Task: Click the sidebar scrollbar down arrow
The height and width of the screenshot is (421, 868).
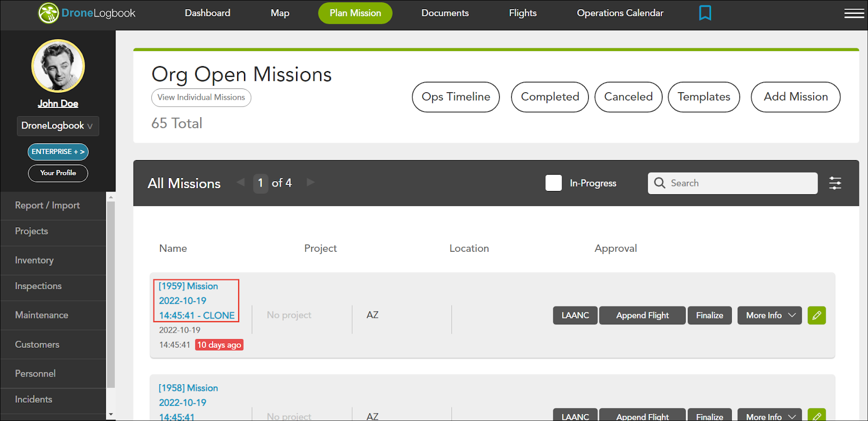Action: click(x=111, y=414)
